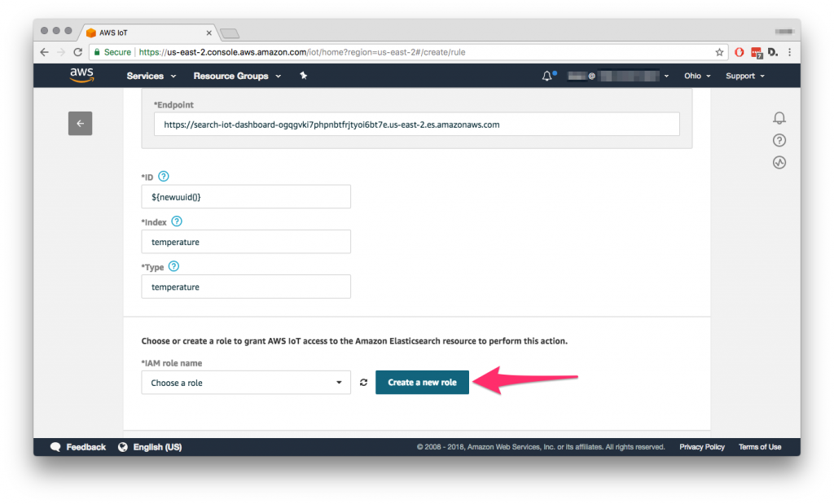Click the bookmark star in the address bar

720,51
